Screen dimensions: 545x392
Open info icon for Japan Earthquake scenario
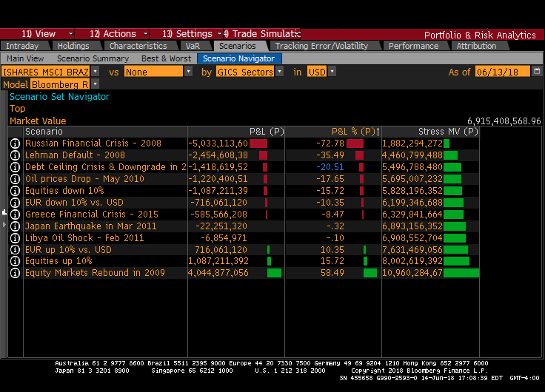pyautogui.click(x=15, y=226)
